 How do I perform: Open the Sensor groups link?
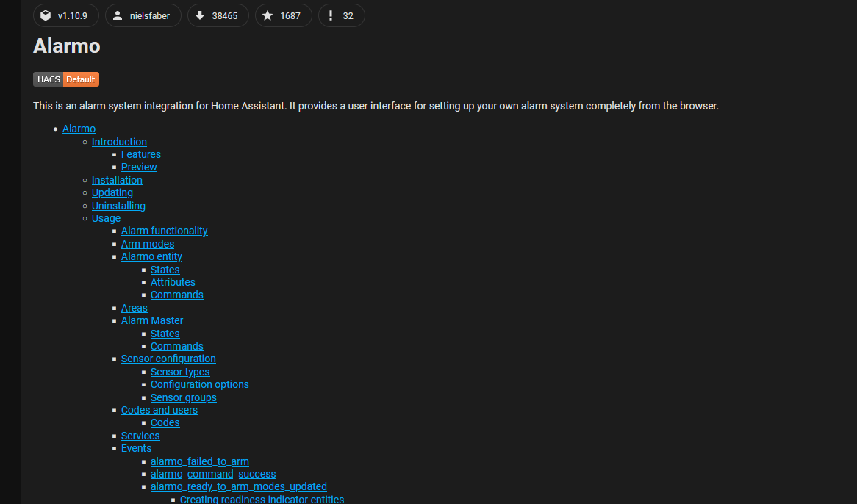click(x=184, y=397)
